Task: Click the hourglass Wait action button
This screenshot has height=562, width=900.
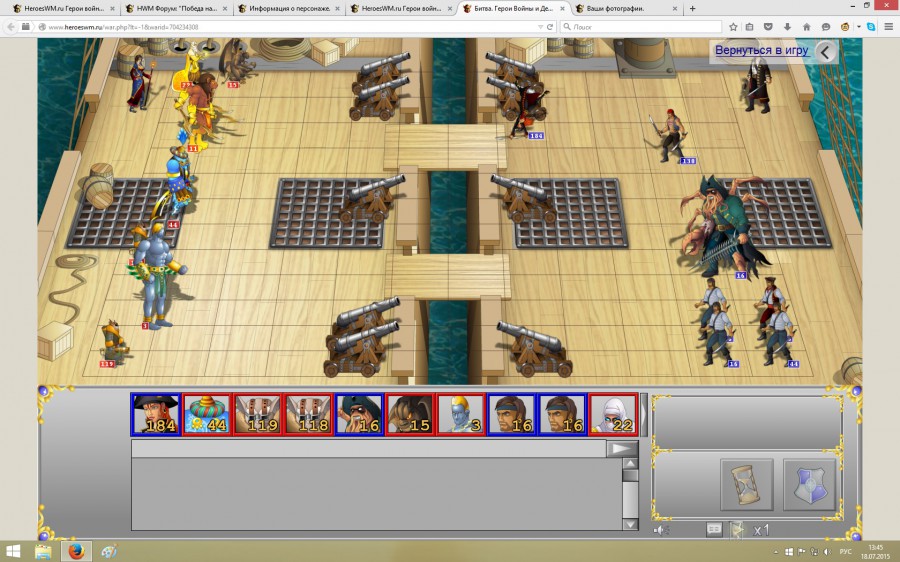Action: (746, 484)
